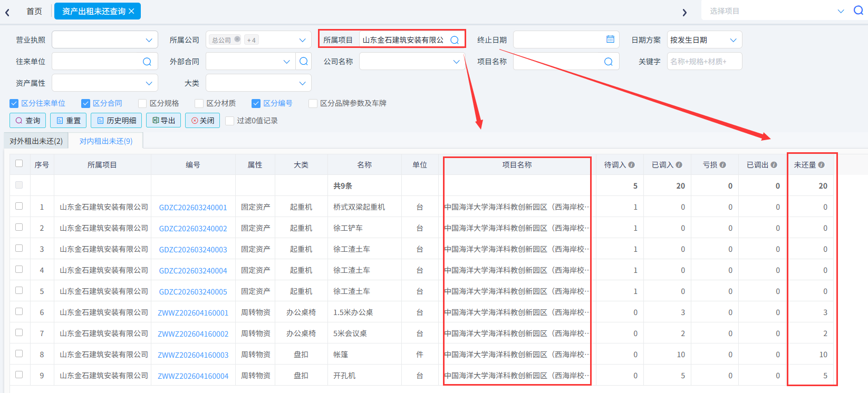868x393 pixels.
Task: Click the 已调出 info icon
Action: 774,165
